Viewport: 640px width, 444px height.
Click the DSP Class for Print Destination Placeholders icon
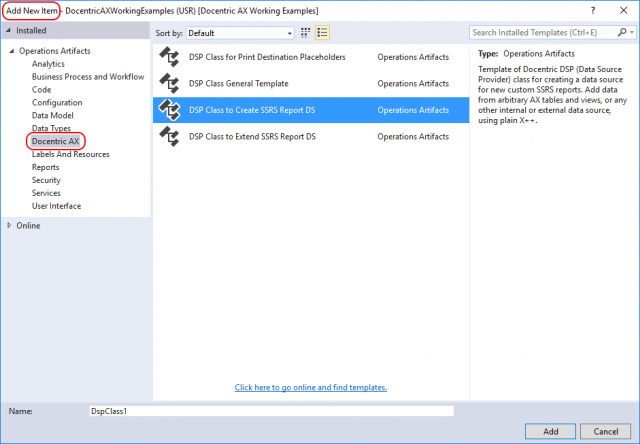169,57
